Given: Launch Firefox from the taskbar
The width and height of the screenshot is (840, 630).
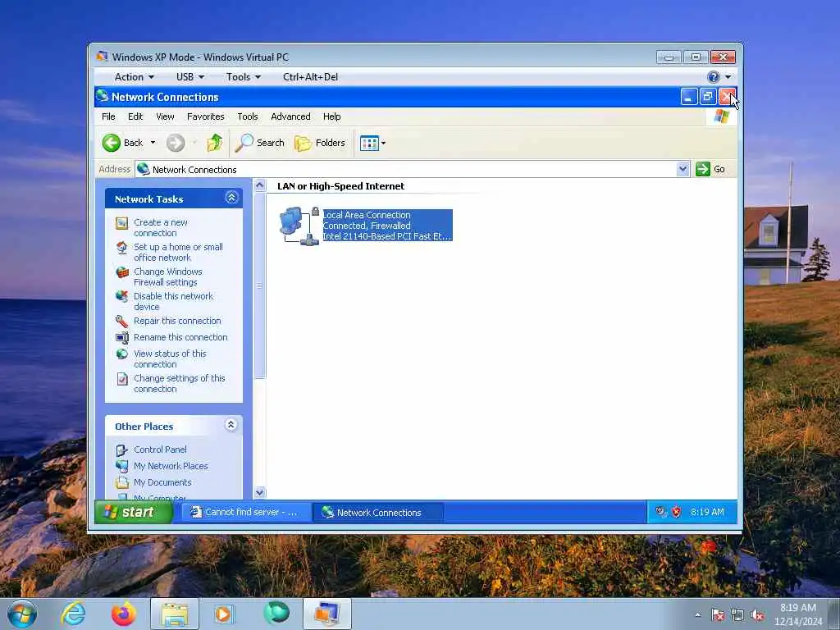Looking at the screenshot, I should point(124,614).
